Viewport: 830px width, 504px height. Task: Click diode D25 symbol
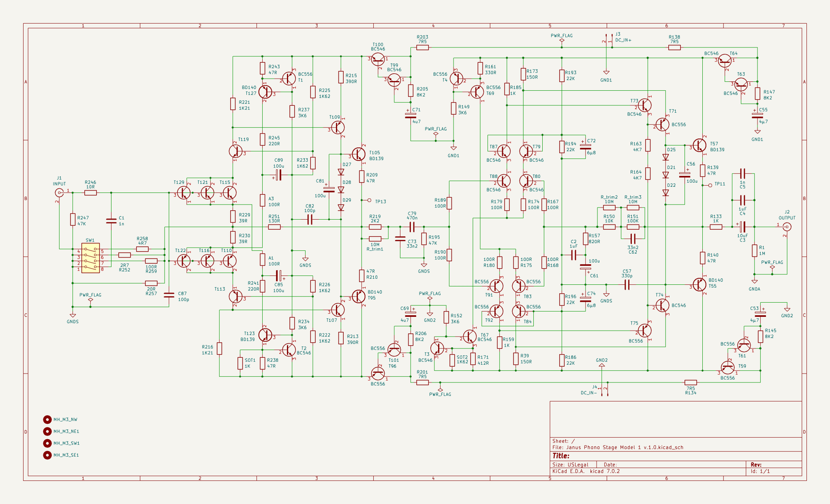pos(665,157)
